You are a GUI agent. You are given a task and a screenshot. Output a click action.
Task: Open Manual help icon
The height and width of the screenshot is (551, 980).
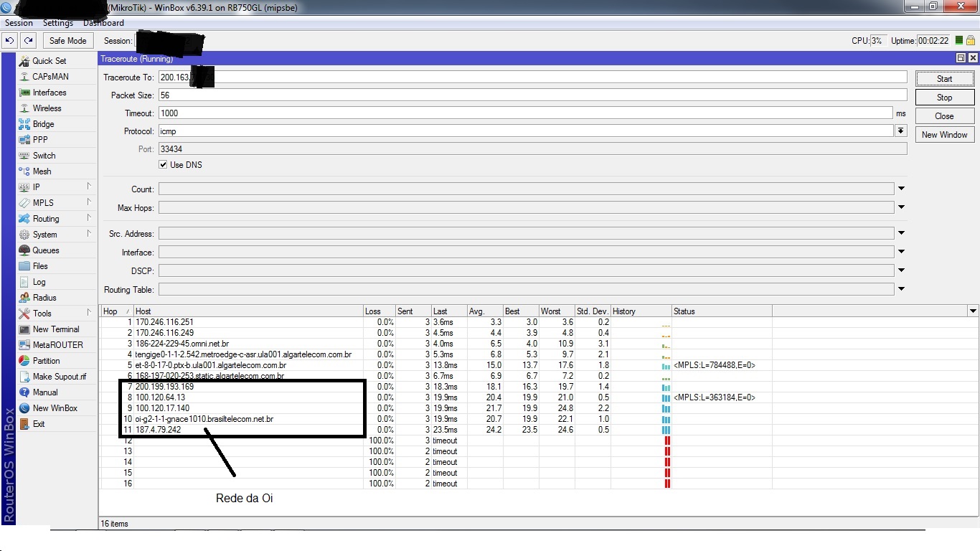click(x=24, y=392)
